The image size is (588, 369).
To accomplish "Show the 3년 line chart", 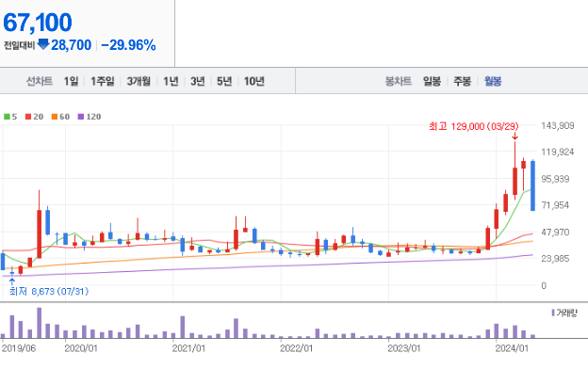I will click(198, 81).
